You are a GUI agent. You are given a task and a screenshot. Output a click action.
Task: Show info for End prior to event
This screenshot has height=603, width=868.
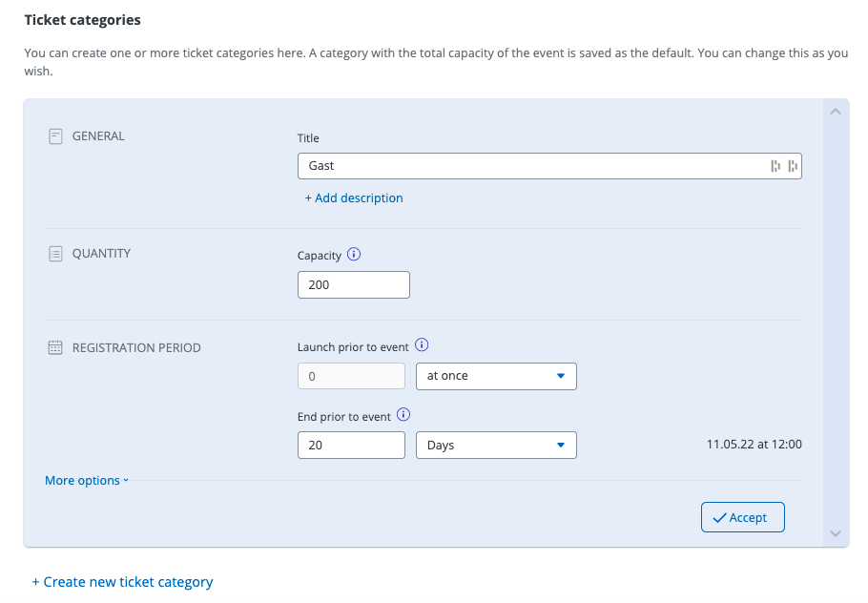403,415
